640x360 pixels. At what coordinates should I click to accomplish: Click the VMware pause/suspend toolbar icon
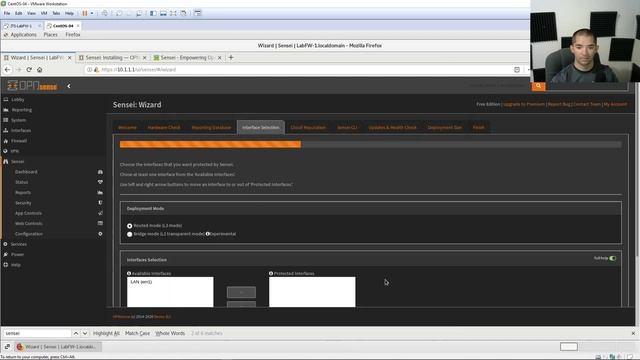85,13
